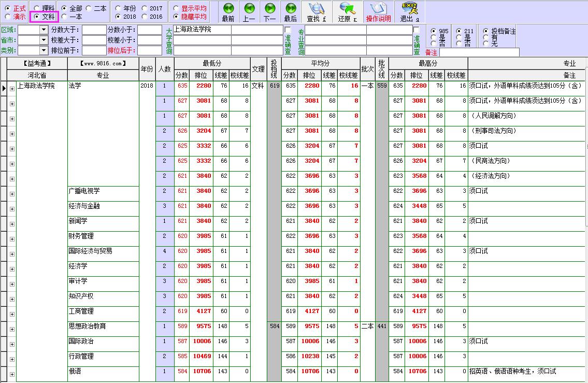This screenshot has width=588, height=383.
Task: Expand the 国际经济与贸易 row
Action: coord(12,254)
